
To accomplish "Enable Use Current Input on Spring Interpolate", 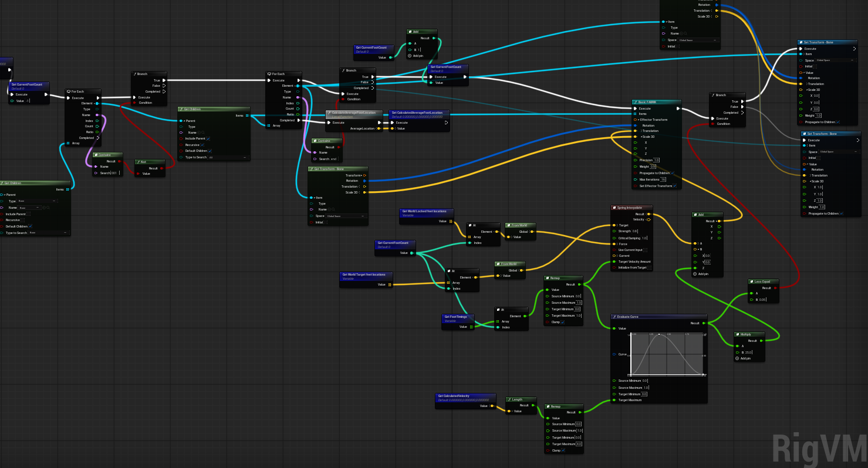I will [x=645, y=250].
